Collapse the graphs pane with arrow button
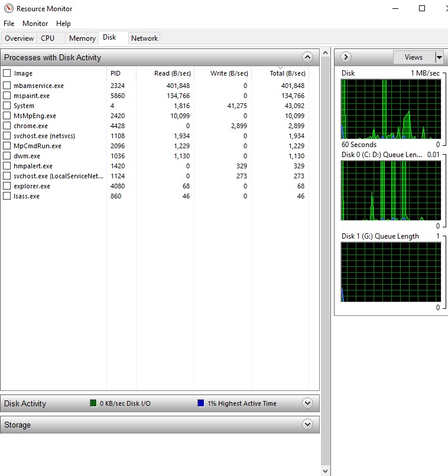 pyautogui.click(x=346, y=57)
